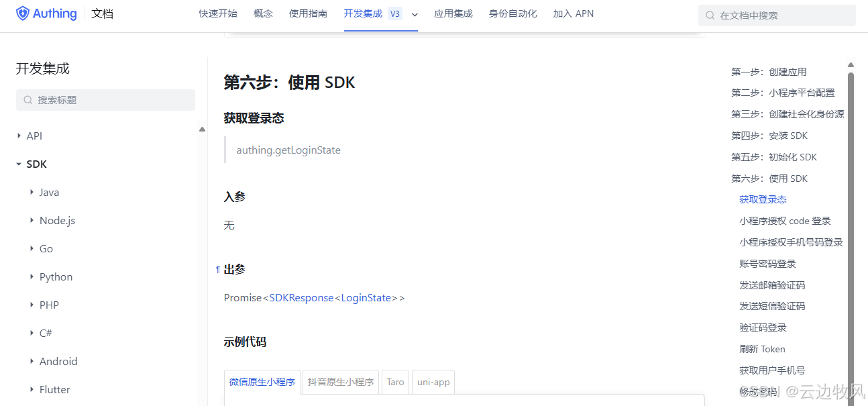
Task: Open the 快速开始 navigation item
Action: 217,13
